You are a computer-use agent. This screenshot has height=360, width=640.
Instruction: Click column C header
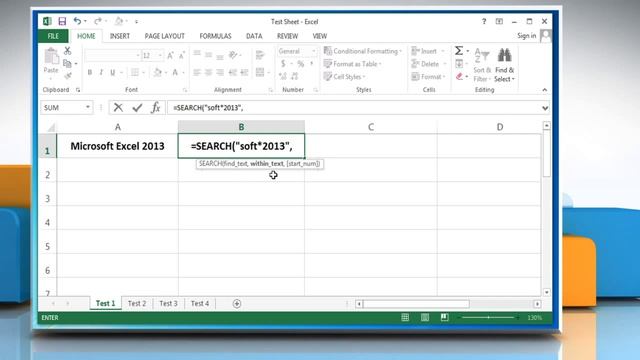[x=371, y=127]
